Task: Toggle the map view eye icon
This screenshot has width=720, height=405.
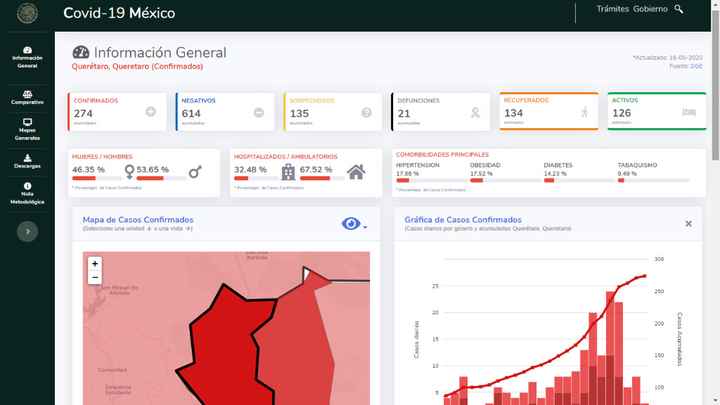Action: point(350,224)
